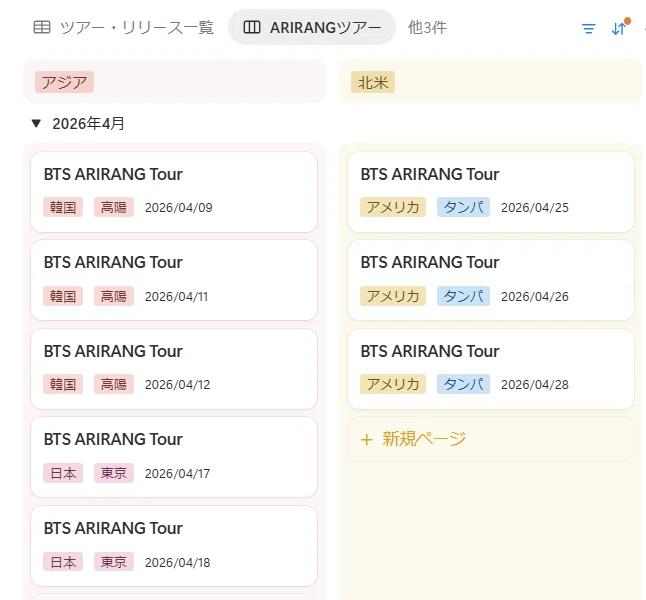
Task: Click タンパ tag on 2026/04/28 card
Action: [463, 384]
